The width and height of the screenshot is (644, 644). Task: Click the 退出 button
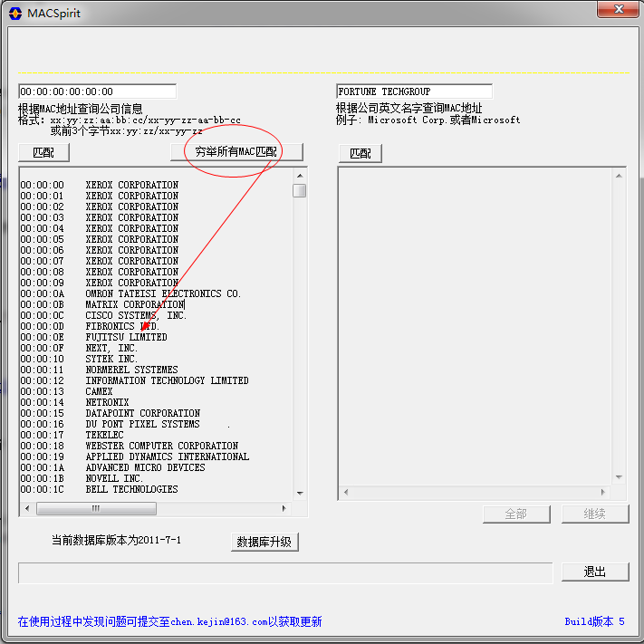[x=595, y=572]
